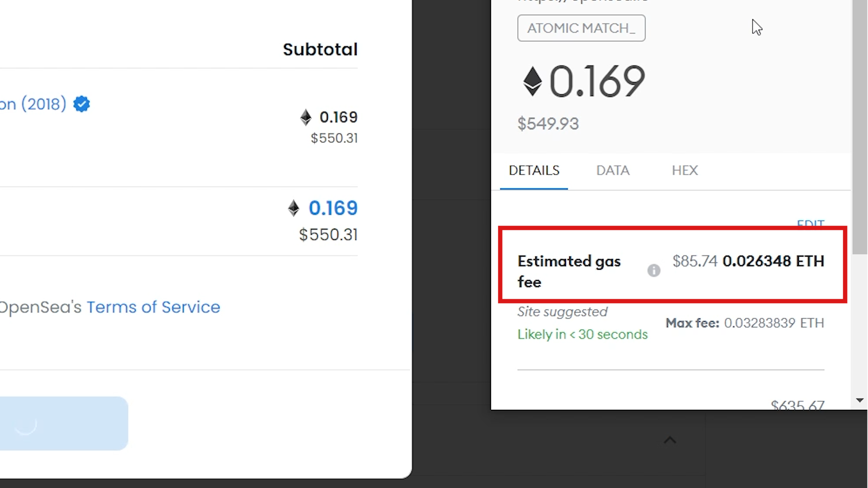Switch to the DATA tab
The height and width of the screenshot is (488, 868).
[x=613, y=170]
